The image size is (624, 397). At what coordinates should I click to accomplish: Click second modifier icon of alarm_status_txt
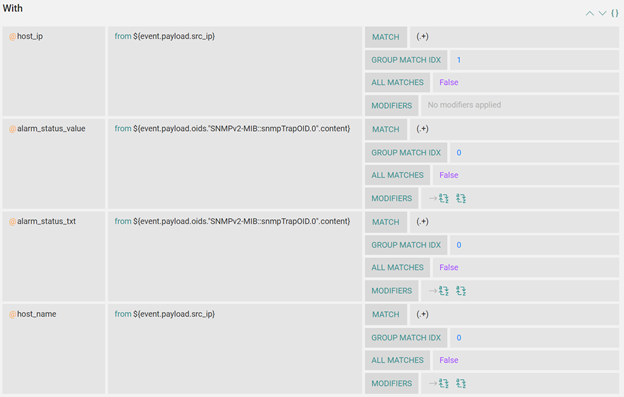coord(461,291)
